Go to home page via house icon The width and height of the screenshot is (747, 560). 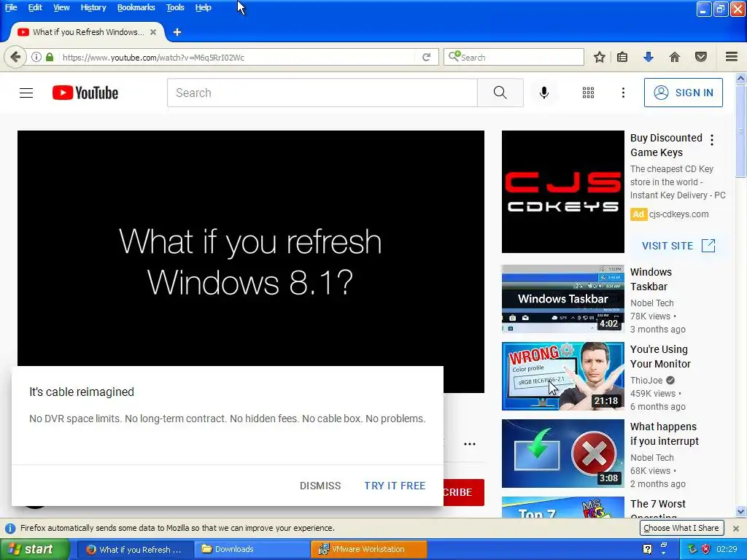click(x=675, y=57)
